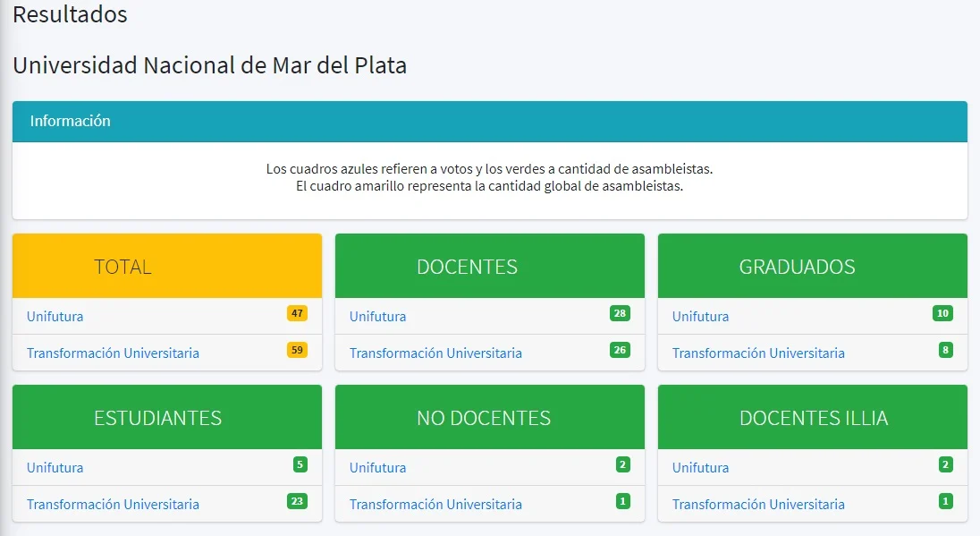The image size is (980, 536).
Task: Click Transformación's 1 badge in NO DOCENTES
Action: pyautogui.click(x=623, y=502)
